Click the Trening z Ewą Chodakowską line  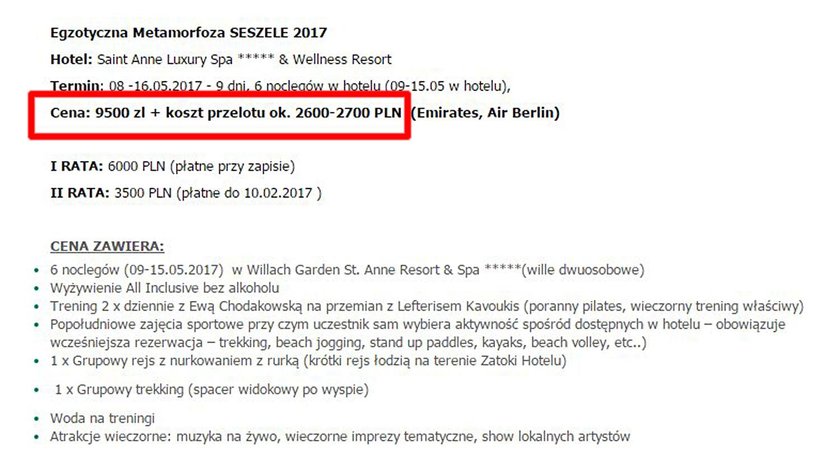point(427,306)
